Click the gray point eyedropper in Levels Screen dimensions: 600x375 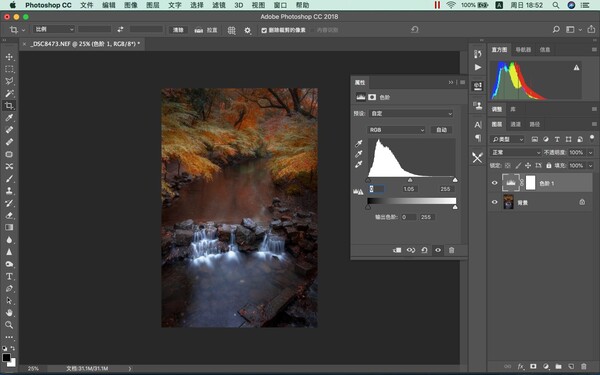[359, 154]
